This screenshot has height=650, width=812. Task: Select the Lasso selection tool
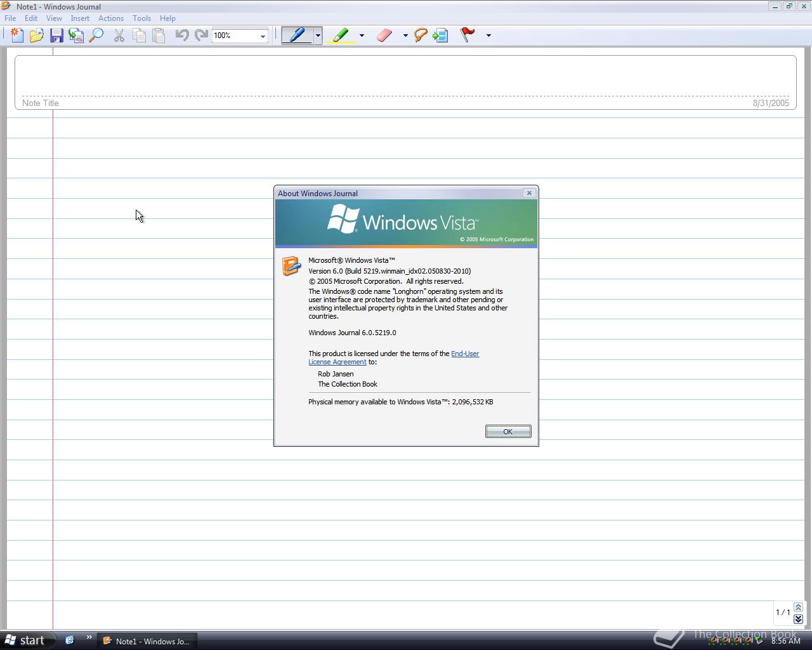coord(420,36)
